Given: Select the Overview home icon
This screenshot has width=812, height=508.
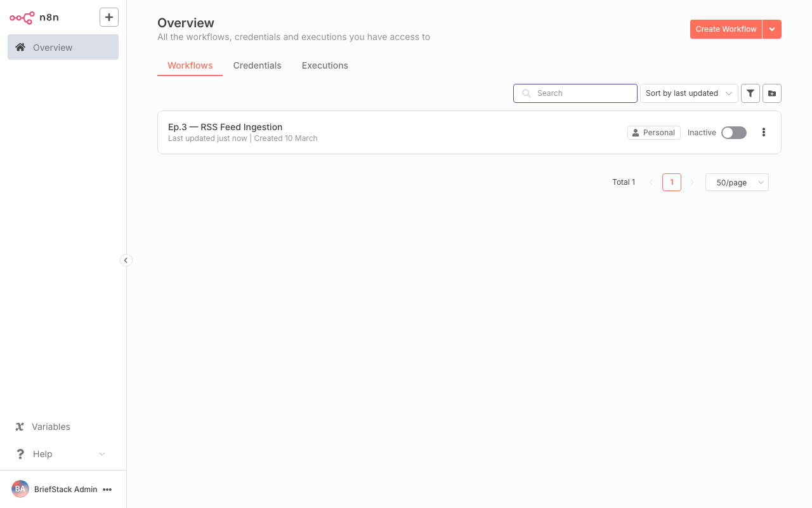Looking at the screenshot, I should coord(20,47).
